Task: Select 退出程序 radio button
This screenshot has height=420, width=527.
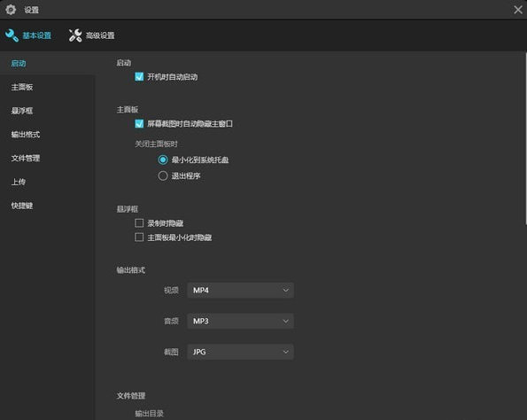Action: [x=163, y=175]
